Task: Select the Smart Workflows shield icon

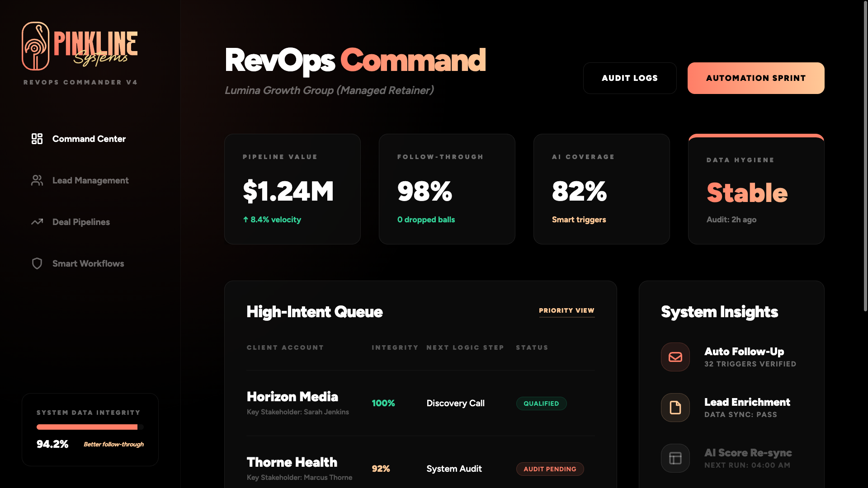Action: coord(37,263)
